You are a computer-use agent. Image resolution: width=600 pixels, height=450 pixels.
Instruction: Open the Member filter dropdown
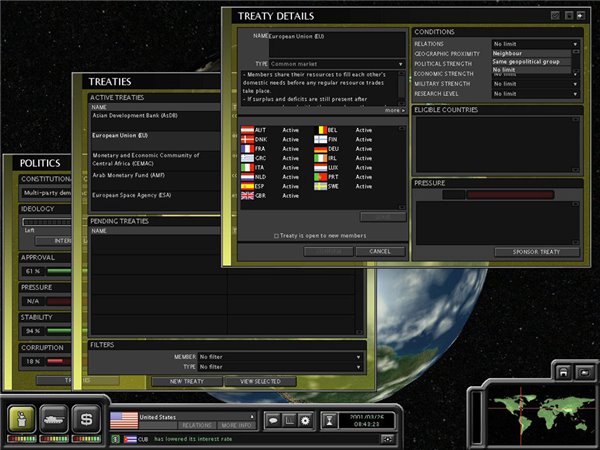pyautogui.click(x=280, y=357)
